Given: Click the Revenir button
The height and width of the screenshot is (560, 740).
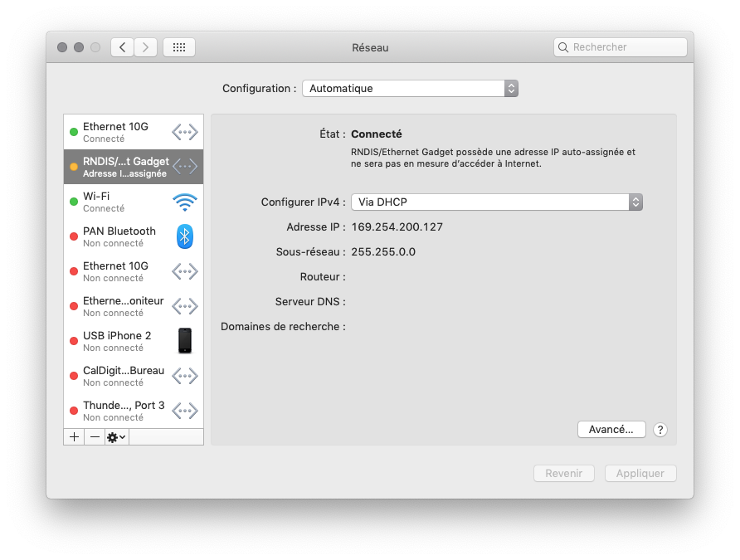Looking at the screenshot, I should click(x=563, y=473).
